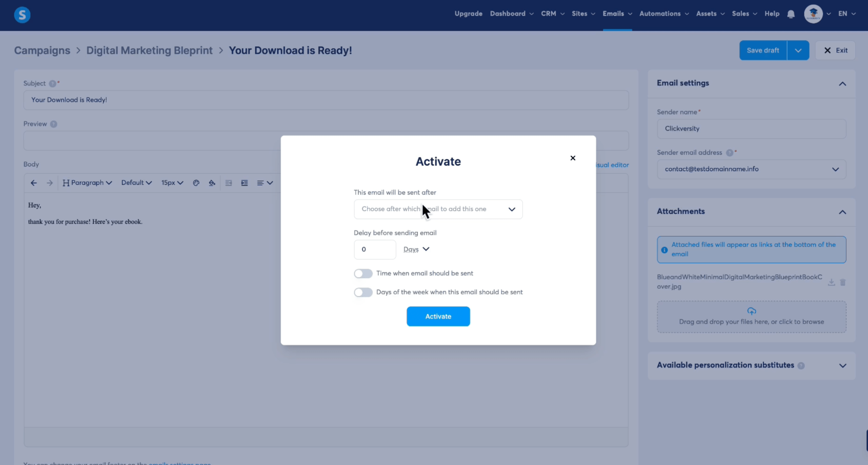Open the CRM menu
This screenshot has height=465, width=868.
(552, 14)
